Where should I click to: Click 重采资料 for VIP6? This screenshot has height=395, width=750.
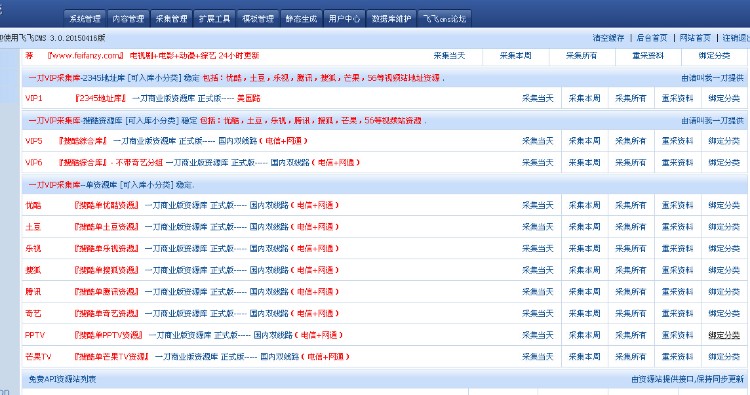677,163
